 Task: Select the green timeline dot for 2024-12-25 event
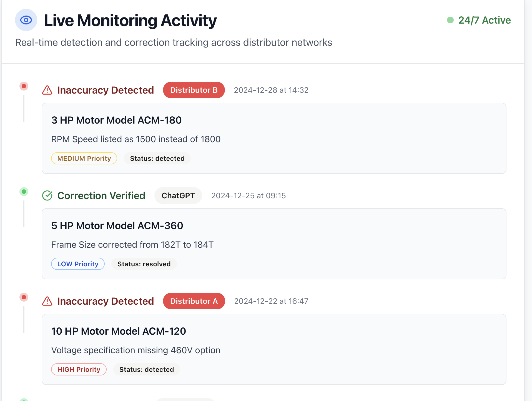coord(24,192)
